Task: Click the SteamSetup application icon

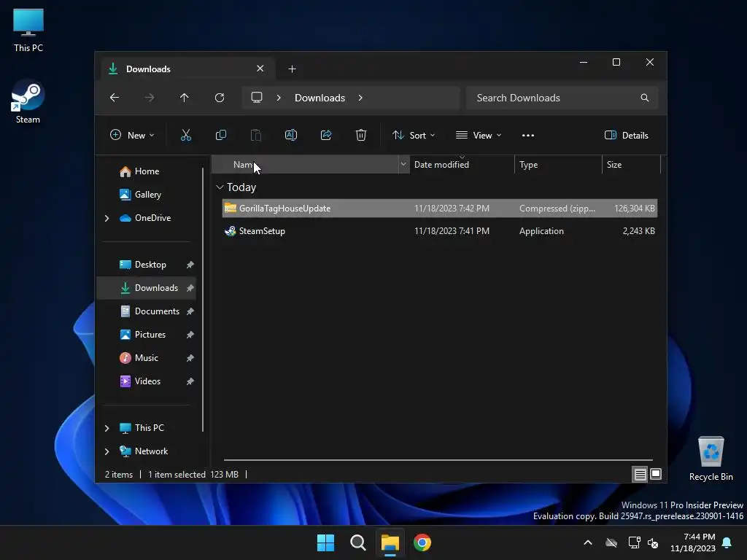Action: point(231,231)
